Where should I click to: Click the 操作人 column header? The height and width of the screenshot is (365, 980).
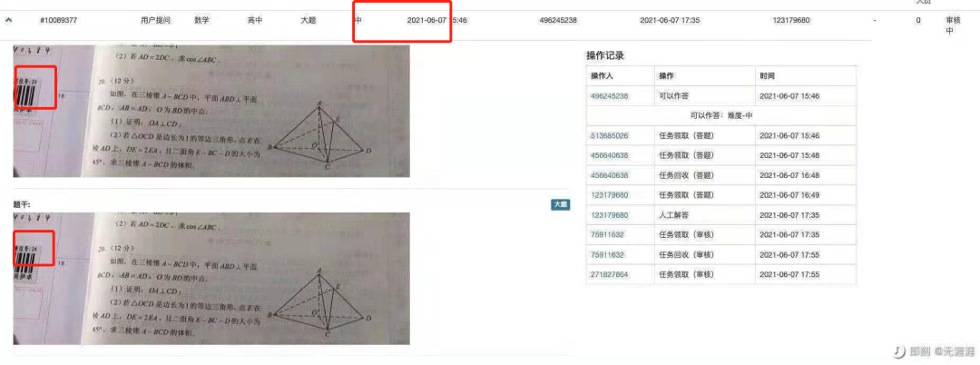pos(600,75)
